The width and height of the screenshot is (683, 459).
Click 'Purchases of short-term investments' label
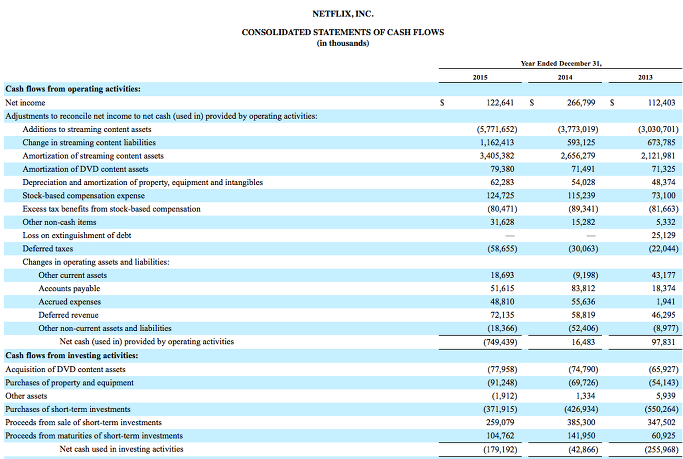coord(68,409)
